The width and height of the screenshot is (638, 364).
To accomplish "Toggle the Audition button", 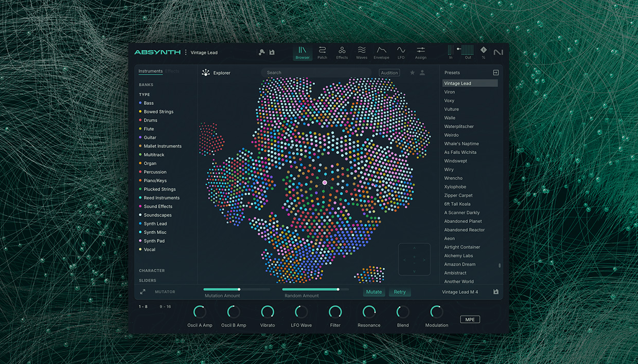I will pyautogui.click(x=389, y=73).
